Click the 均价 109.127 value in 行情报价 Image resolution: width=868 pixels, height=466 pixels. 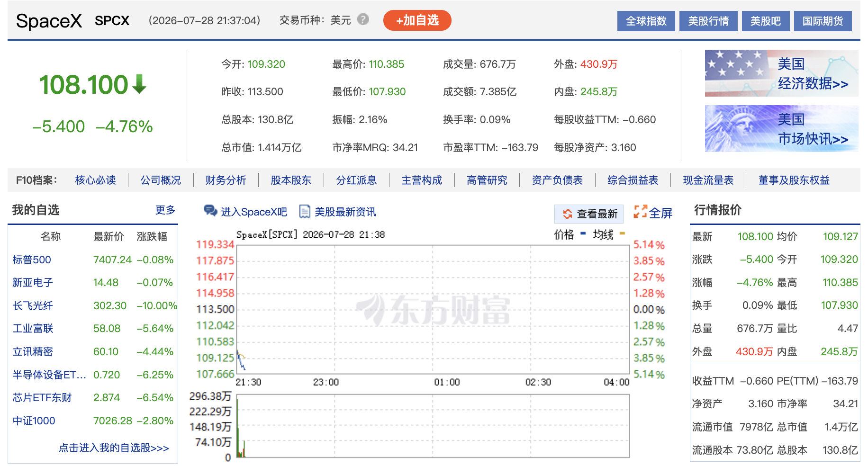tap(840, 236)
